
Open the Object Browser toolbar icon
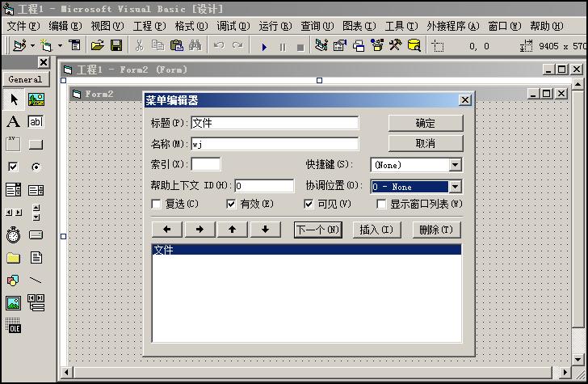point(377,45)
